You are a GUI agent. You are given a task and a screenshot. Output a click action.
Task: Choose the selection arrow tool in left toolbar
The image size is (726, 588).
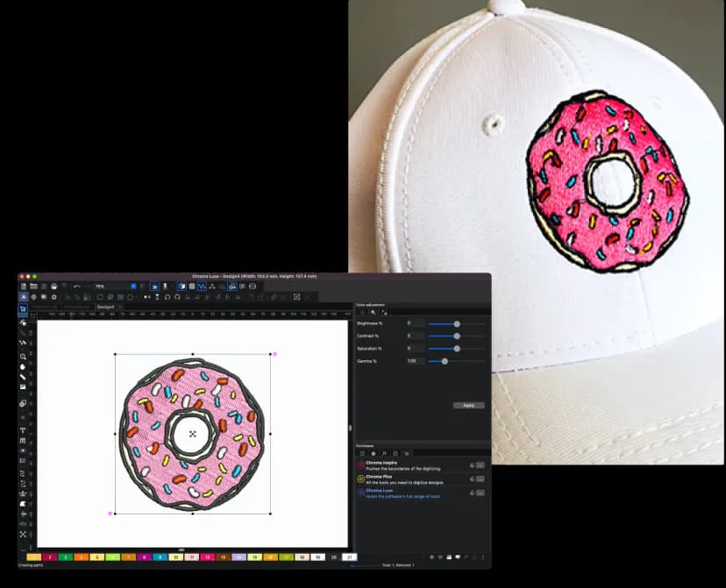pos(23,308)
